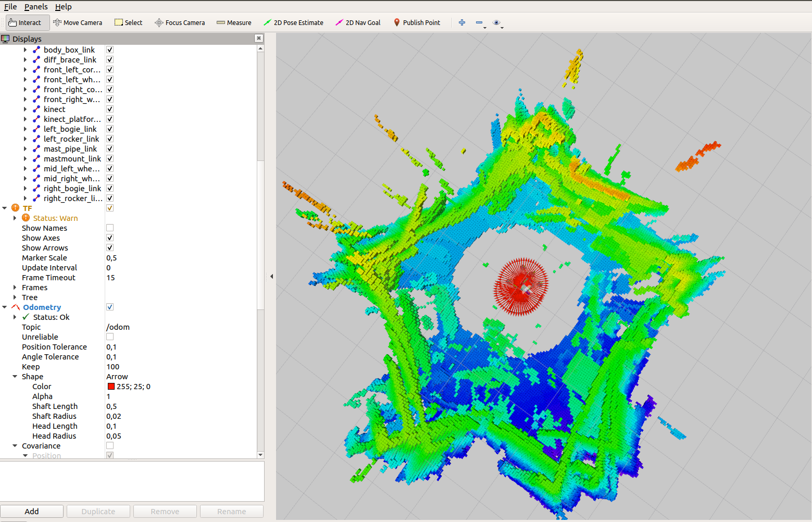Choose the Select tool

[x=129, y=22]
